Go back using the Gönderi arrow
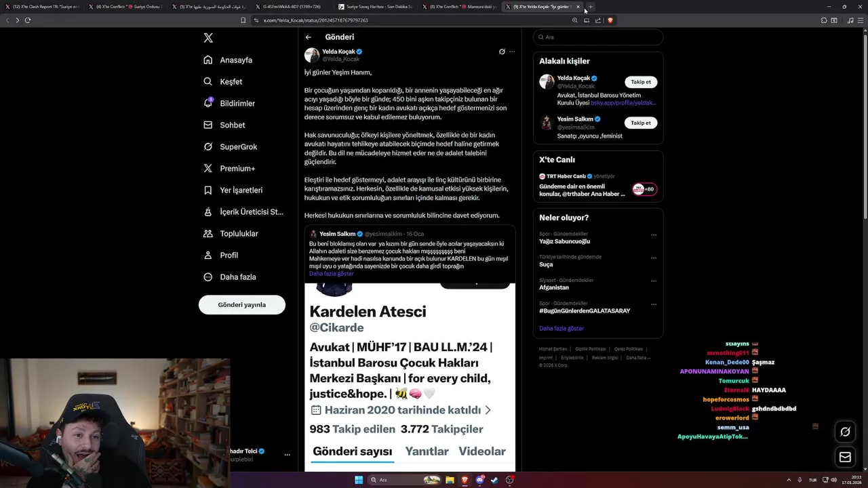Viewport: 868px width, 488px height. pyautogui.click(x=309, y=37)
